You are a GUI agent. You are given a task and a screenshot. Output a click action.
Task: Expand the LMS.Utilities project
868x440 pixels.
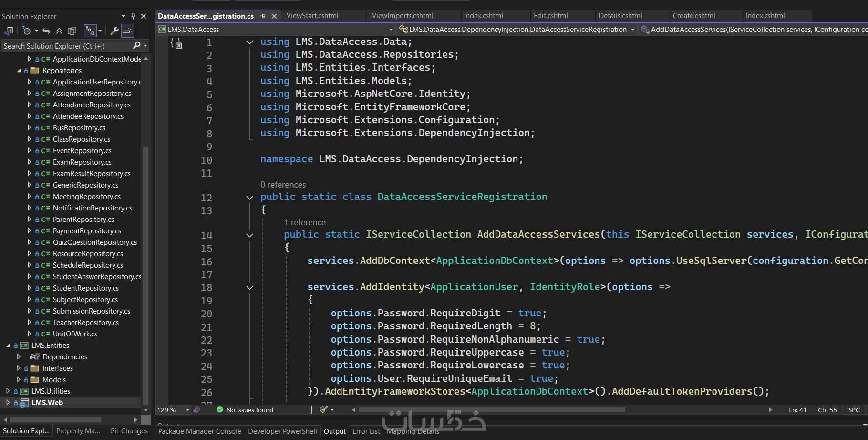pos(8,391)
